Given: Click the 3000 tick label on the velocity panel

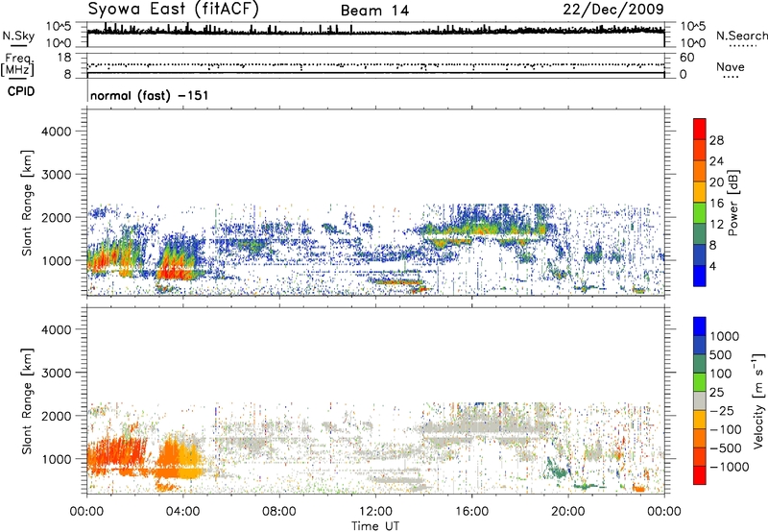Looking at the screenshot, I should coord(56,373).
